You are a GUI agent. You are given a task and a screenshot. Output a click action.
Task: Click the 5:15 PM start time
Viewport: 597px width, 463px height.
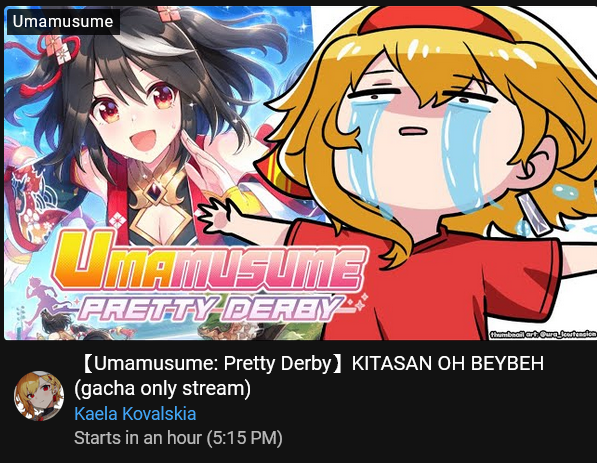point(245,438)
